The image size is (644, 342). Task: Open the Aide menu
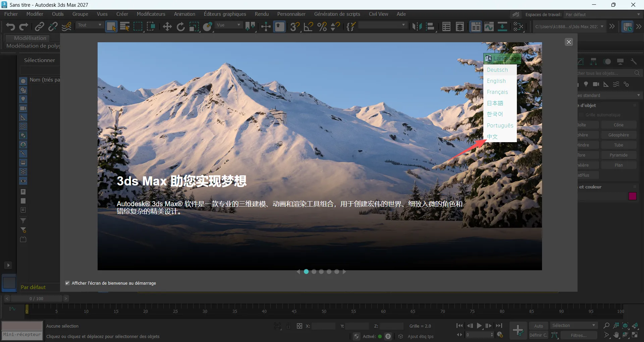pos(401,14)
